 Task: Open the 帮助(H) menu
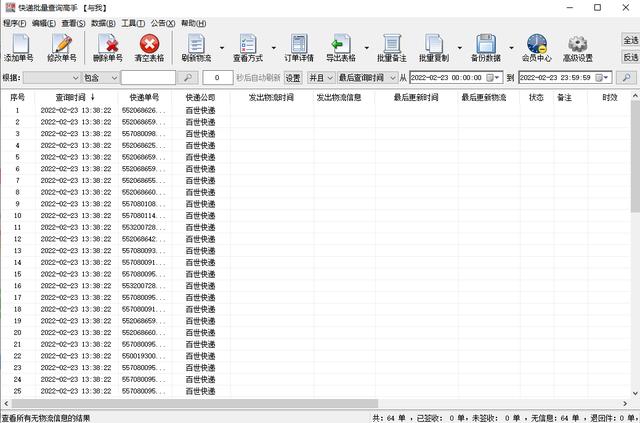193,23
